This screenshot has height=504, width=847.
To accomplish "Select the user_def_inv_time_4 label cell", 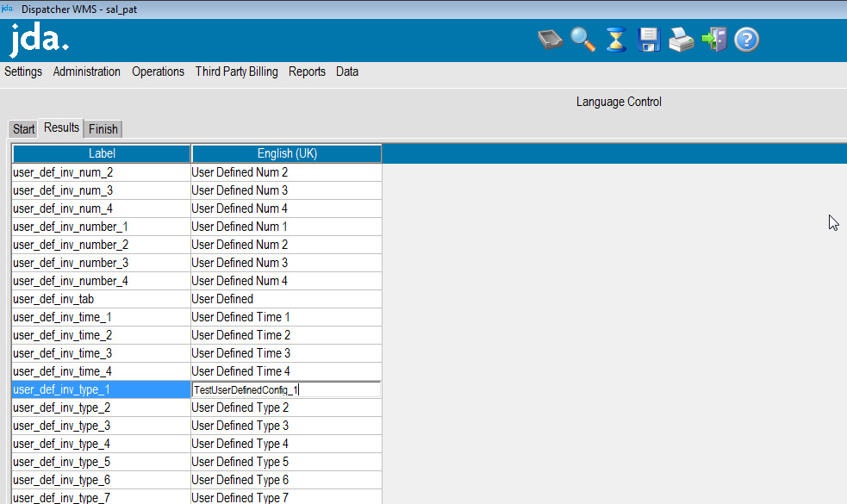I will (x=101, y=371).
